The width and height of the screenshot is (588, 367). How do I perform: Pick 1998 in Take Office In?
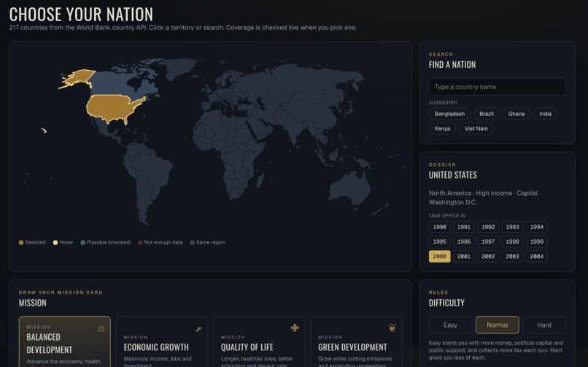point(512,242)
